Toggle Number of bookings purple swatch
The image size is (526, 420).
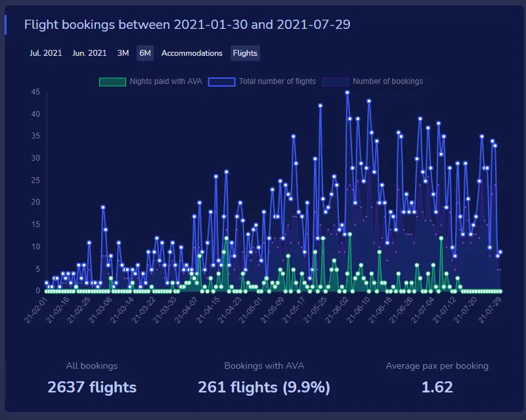click(336, 82)
